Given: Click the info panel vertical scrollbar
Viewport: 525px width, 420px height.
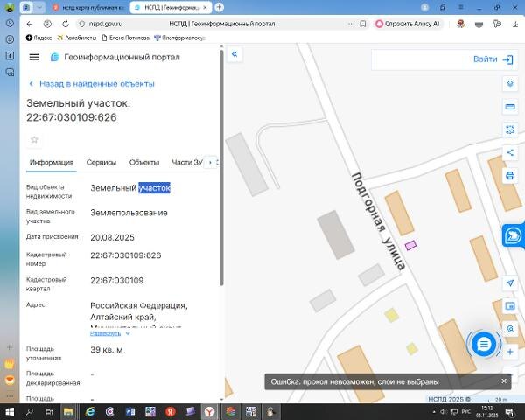Looking at the screenshot, I should point(221,167).
